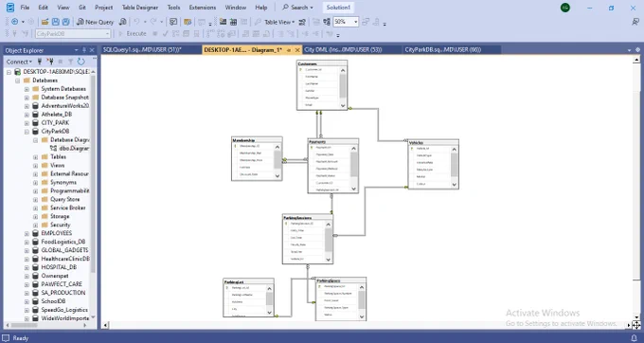Screen dimensions: 644x343
Task: Click scroll-down arrow in Customers table
Action: click(x=343, y=105)
